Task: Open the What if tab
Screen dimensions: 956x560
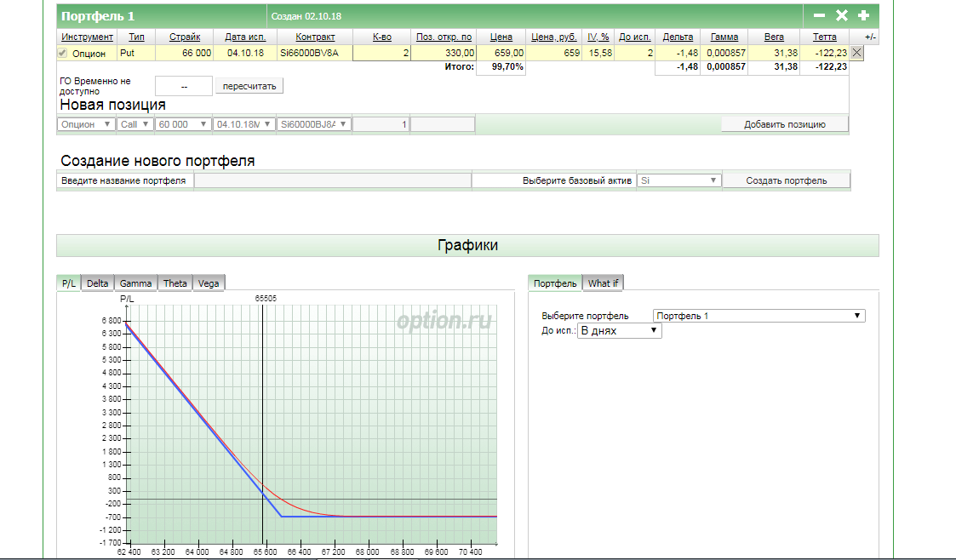Action: [x=604, y=283]
